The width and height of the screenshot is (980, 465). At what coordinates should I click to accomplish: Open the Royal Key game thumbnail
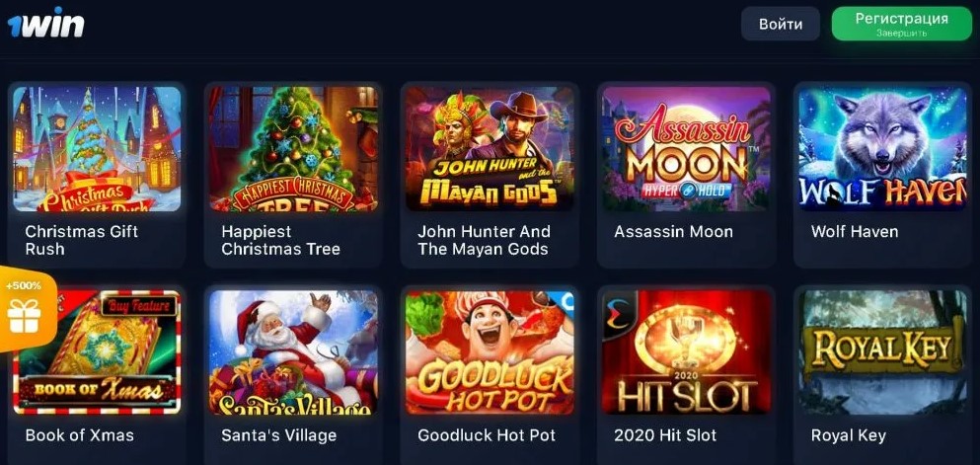pyautogui.click(x=882, y=352)
